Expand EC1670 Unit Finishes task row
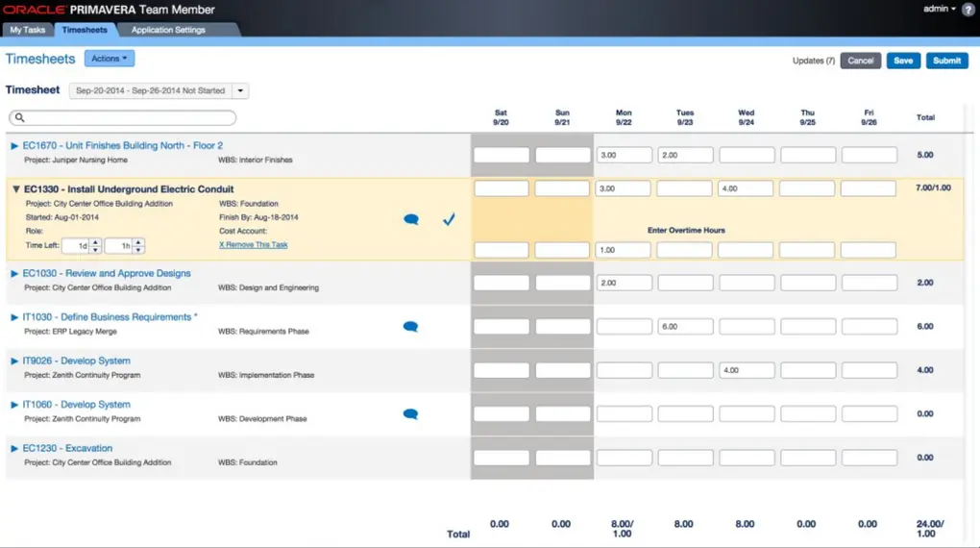 (x=14, y=146)
